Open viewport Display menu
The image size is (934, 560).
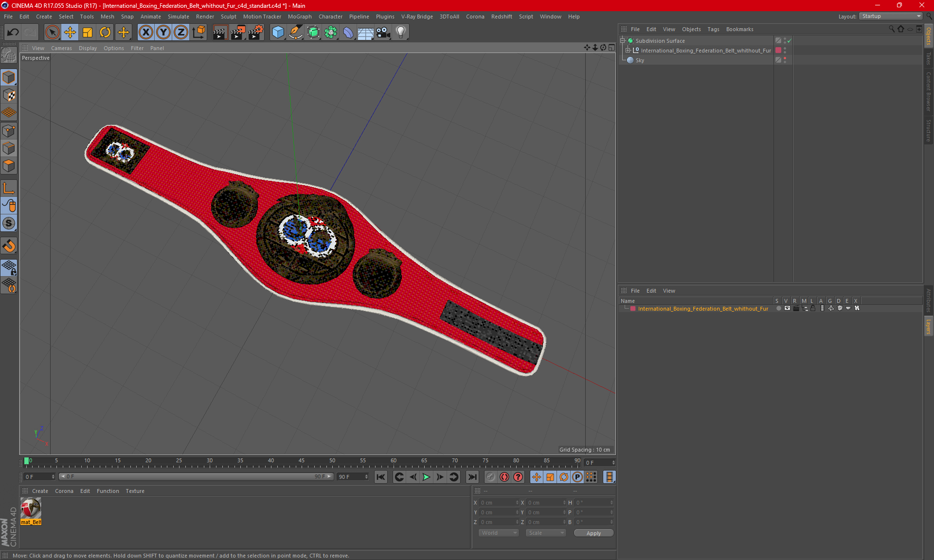88,48
